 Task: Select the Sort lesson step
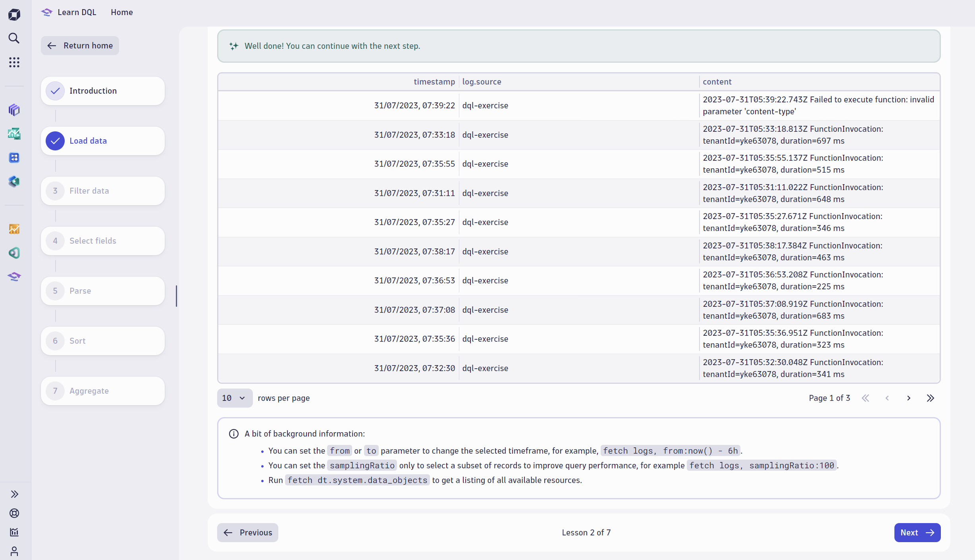point(103,341)
